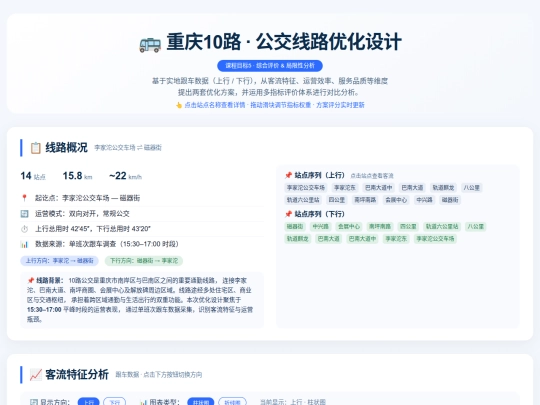Open 磁器街 station in 上行 sequence
Image resolution: width=540 pixels, height=405 pixels.
pos(450,200)
